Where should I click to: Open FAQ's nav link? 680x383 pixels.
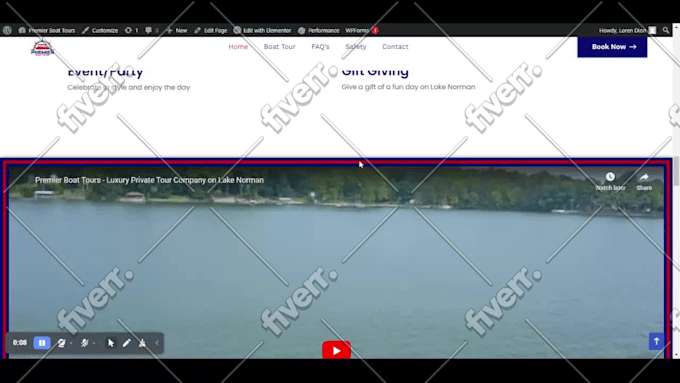pos(320,46)
